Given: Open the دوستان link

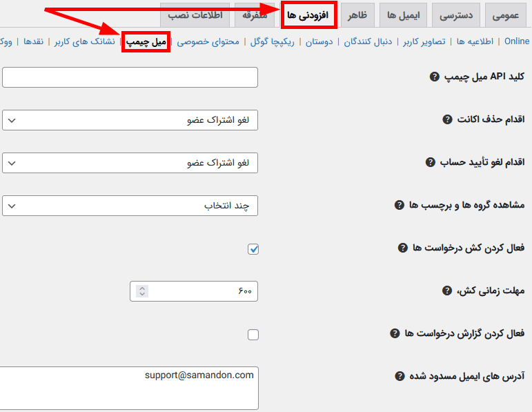Looking at the screenshot, I should coord(319,41).
